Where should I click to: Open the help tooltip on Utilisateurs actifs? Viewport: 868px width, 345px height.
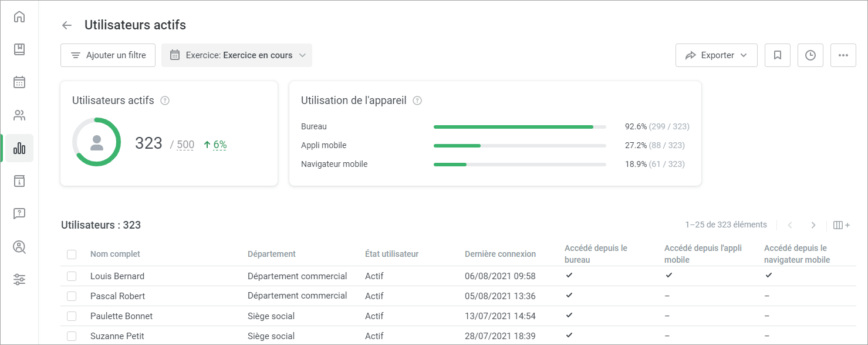pos(164,101)
